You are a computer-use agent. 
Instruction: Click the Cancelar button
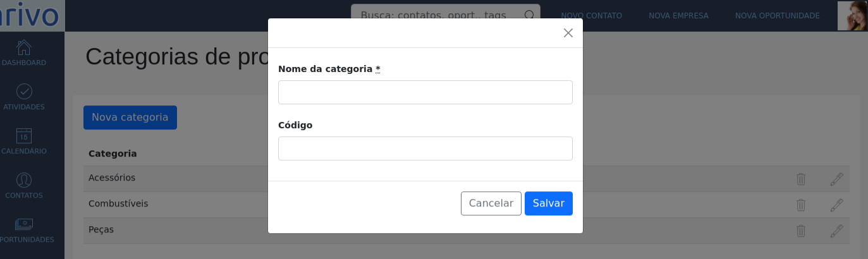pyautogui.click(x=491, y=203)
